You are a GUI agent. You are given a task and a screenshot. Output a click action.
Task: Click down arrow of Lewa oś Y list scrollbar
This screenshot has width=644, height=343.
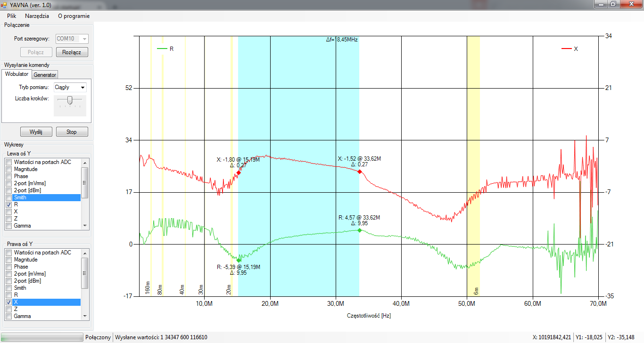(85, 226)
